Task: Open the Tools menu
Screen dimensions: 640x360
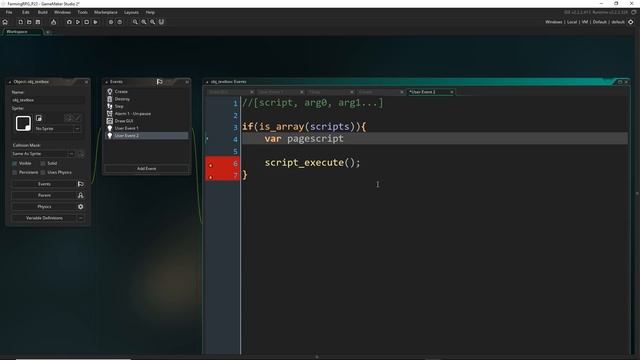Action: [x=82, y=12]
